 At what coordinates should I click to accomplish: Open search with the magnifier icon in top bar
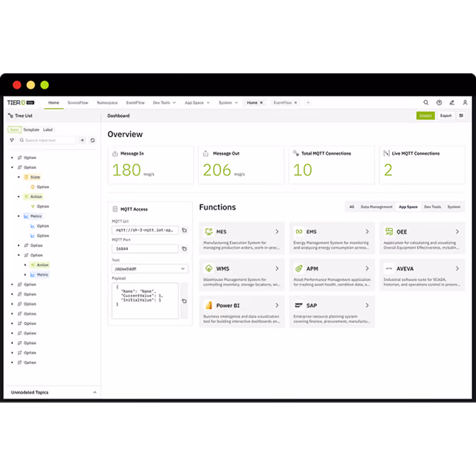click(x=426, y=102)
